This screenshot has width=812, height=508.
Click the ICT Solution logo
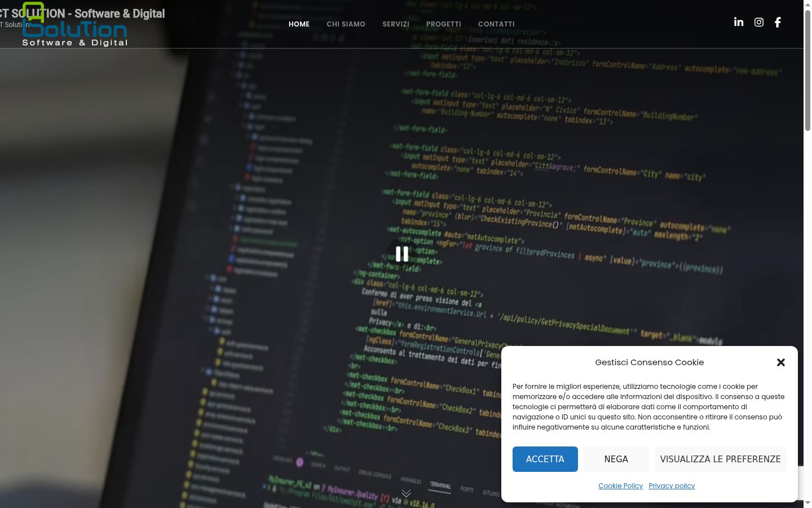click(x=75, y=24)
